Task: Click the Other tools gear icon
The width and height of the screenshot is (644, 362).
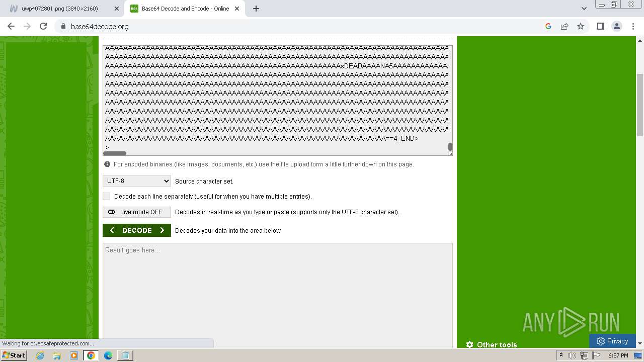Action: click(x=469, y=344)
